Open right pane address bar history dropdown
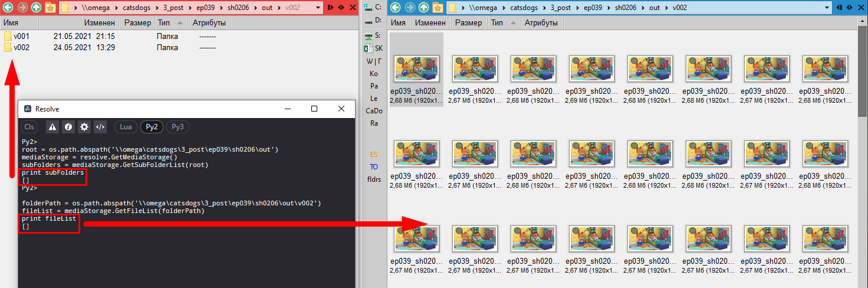868x288 pixels. pyautogui.click(x=827, y=8)
